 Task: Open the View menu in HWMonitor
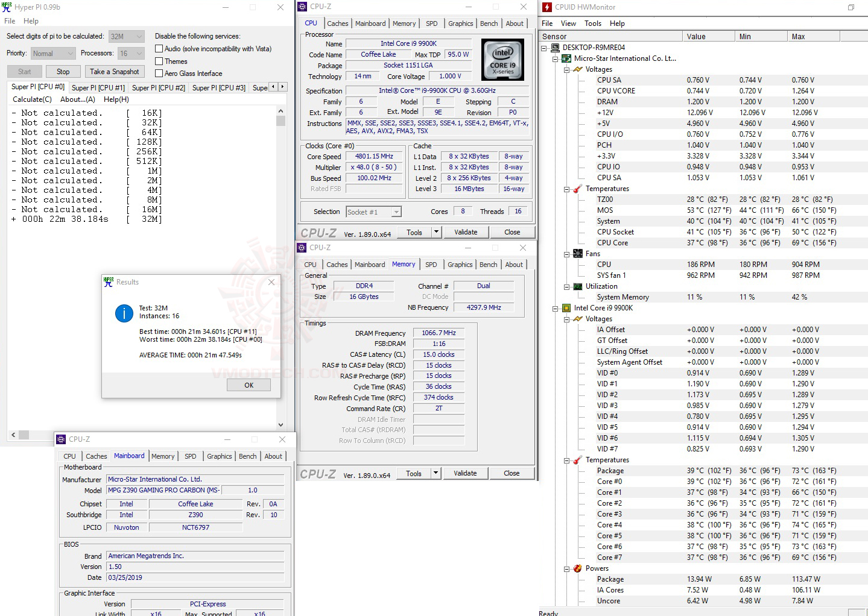568,24
